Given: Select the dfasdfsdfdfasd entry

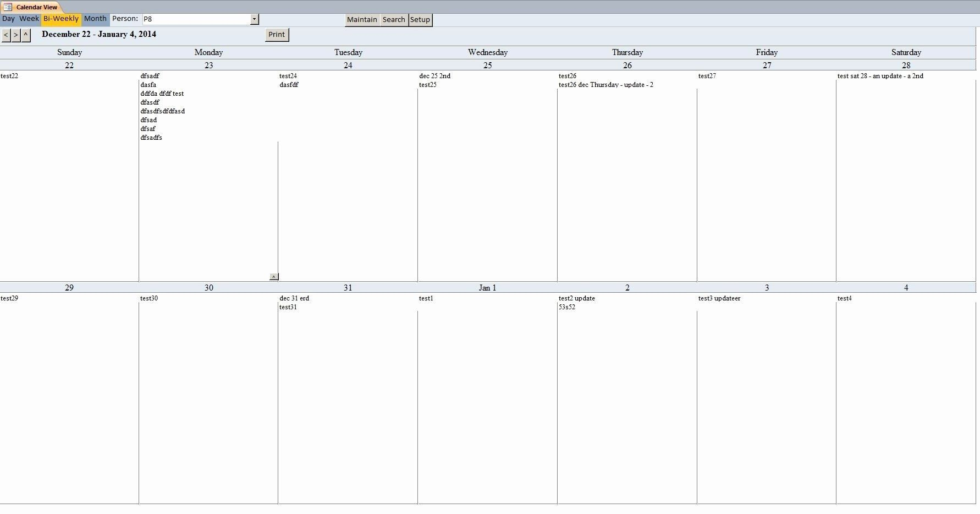Looking at the screenshot, I should coord(163,111).
